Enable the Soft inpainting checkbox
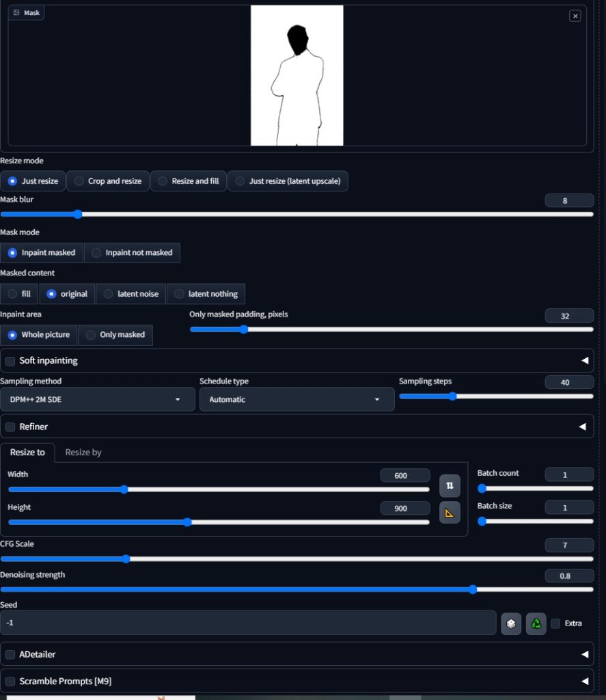This screenshot has height=700, width=606. click(10, 361)
